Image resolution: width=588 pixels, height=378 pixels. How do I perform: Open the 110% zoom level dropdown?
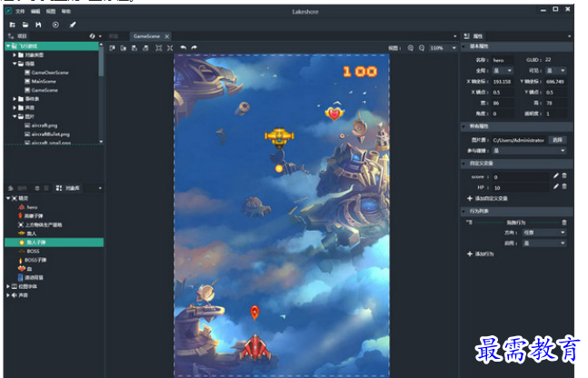pos(443,48)
